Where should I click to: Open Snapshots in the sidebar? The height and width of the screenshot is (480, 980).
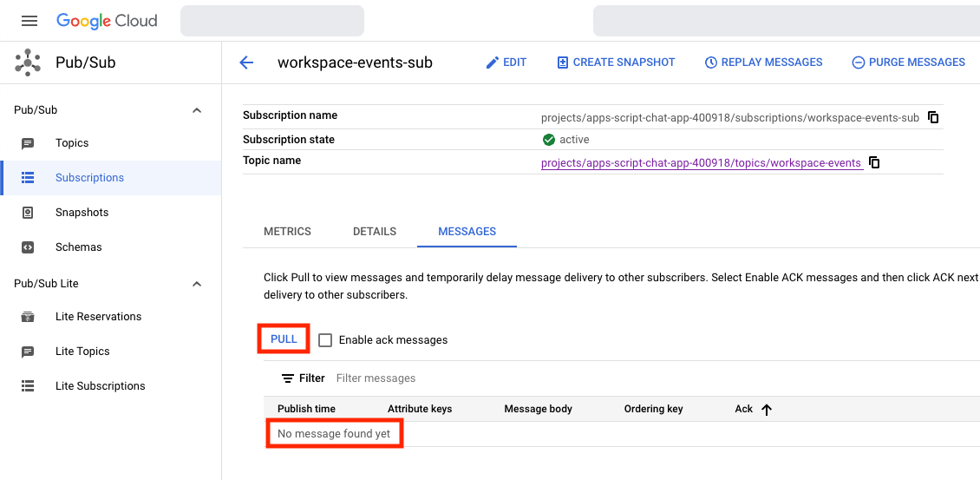tap(82, 213)
